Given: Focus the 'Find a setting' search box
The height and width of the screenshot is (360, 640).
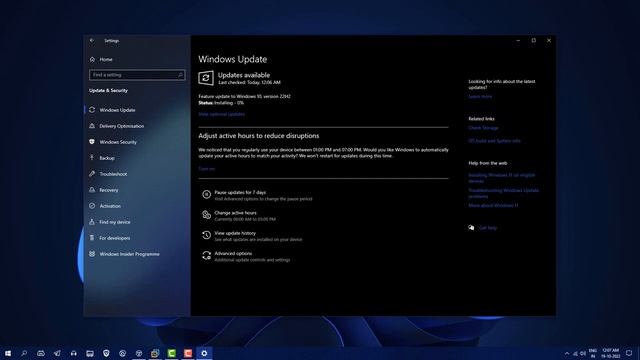Looking at the screenshot, I should [x=137, y=75].
